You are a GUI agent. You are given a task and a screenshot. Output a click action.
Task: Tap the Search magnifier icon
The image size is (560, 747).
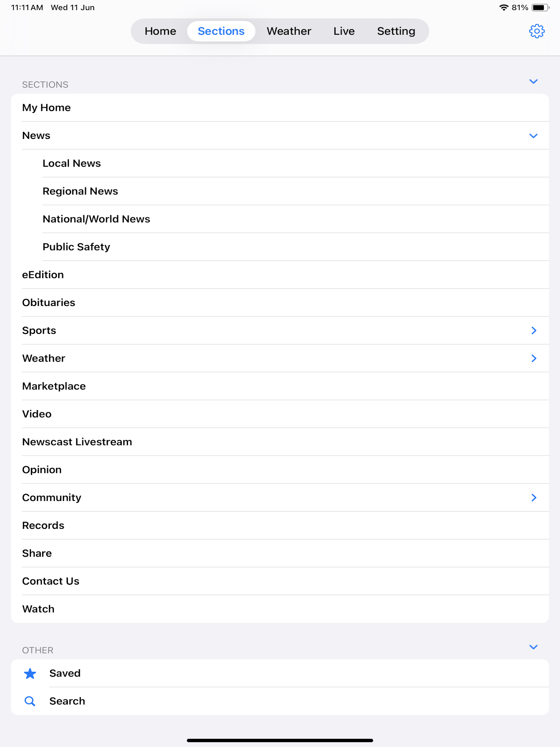pos(30,701)
